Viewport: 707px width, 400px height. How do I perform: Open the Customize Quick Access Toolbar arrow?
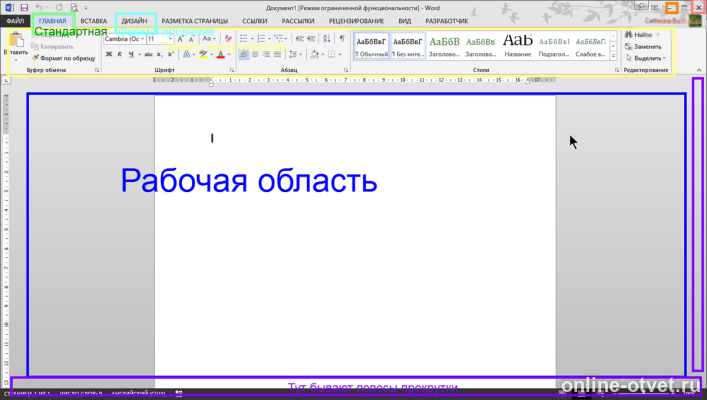click(86, 8)
